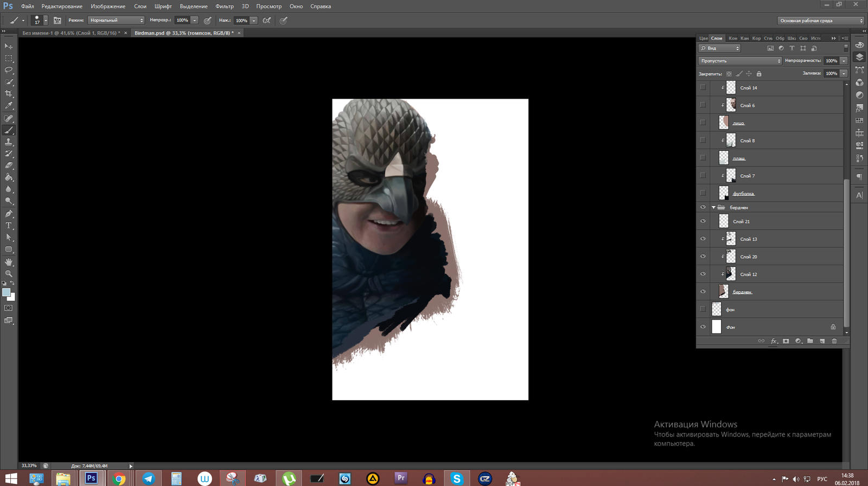Show the лицо layer
The image size is (868, 486).
pyautogui.click(x=703, y=123)
